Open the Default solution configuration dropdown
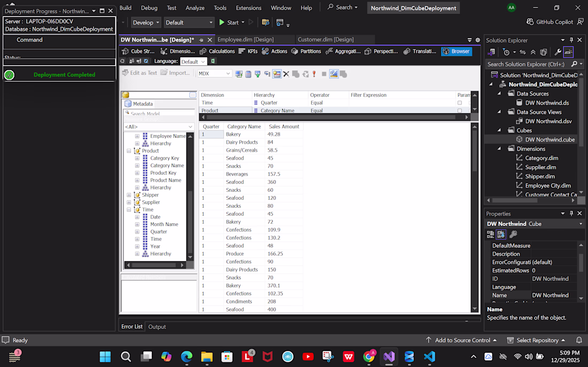This screenshot has width=588, height=367. click(x=189, y=22)
